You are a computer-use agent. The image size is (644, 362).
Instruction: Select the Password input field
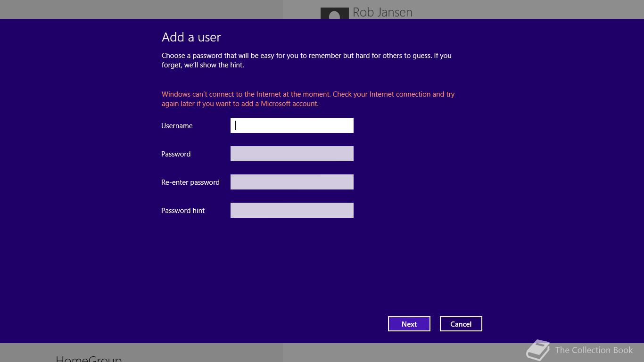[x=292, y=154]
